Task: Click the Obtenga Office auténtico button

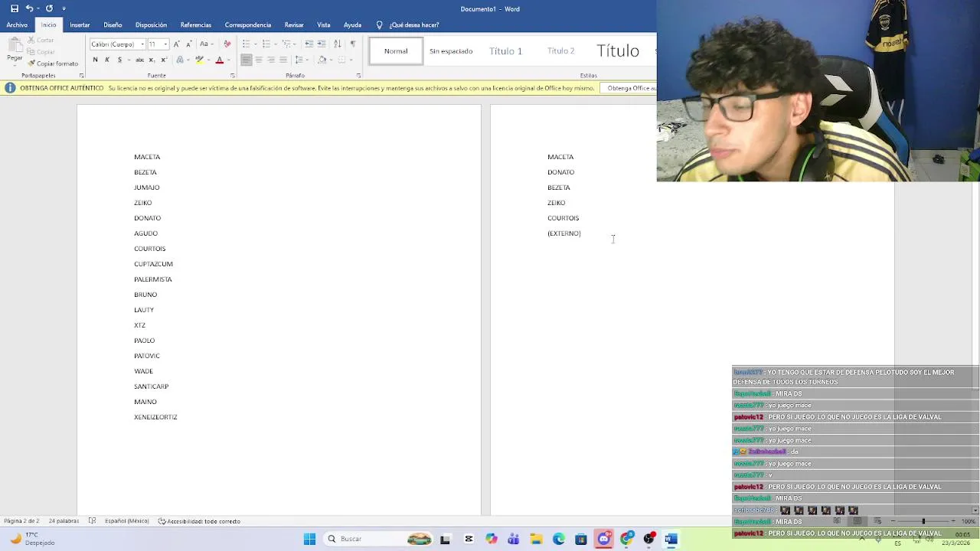Action: 631,88
